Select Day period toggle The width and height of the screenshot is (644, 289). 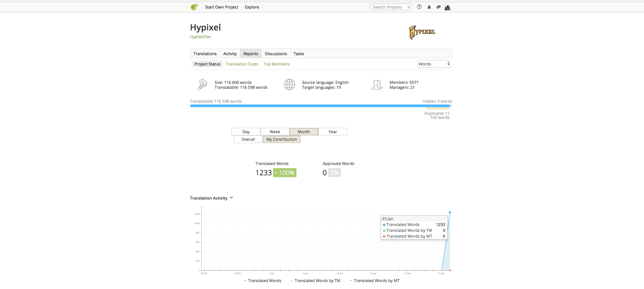click(x=246, y=132)
